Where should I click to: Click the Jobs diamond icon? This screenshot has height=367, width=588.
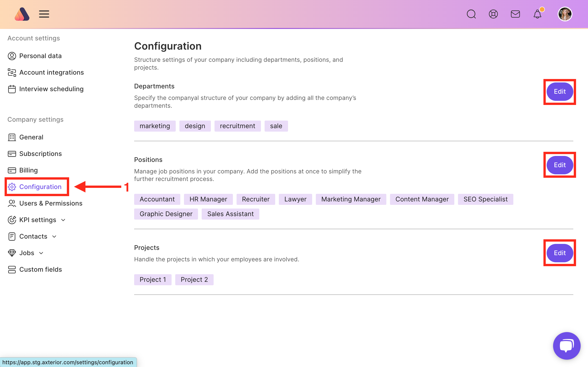point(12,253)
